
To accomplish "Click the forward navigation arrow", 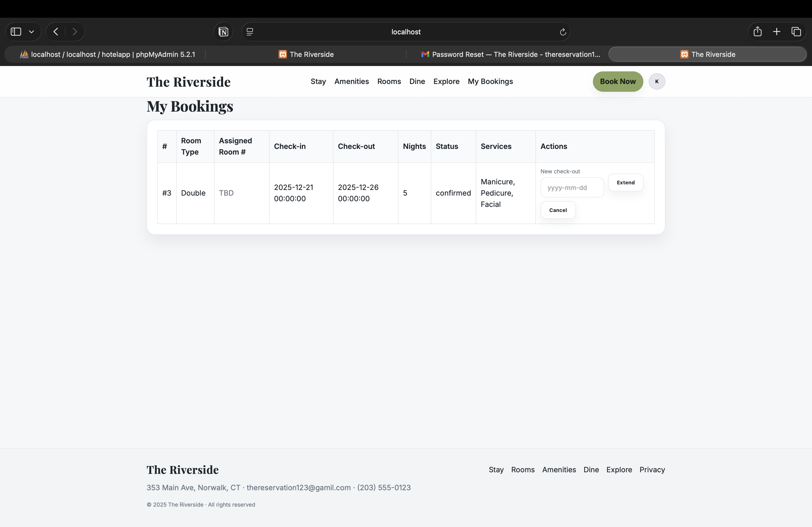I will (x=75, y=32).
